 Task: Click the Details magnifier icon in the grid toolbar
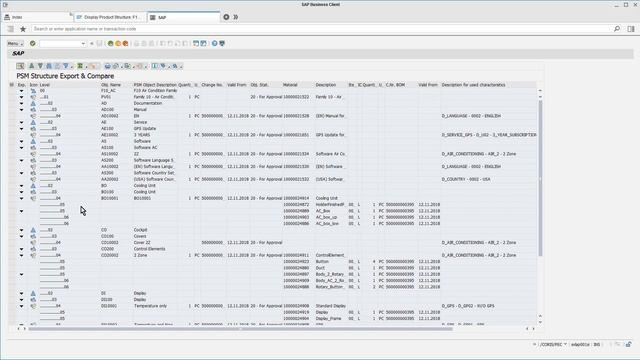tap(20, 66)
